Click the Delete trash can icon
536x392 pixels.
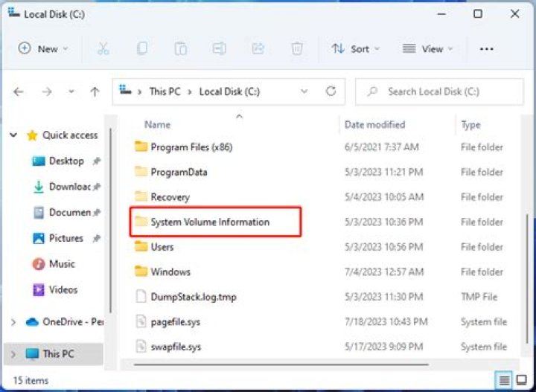pyautogui.click(x=297, y=49)
